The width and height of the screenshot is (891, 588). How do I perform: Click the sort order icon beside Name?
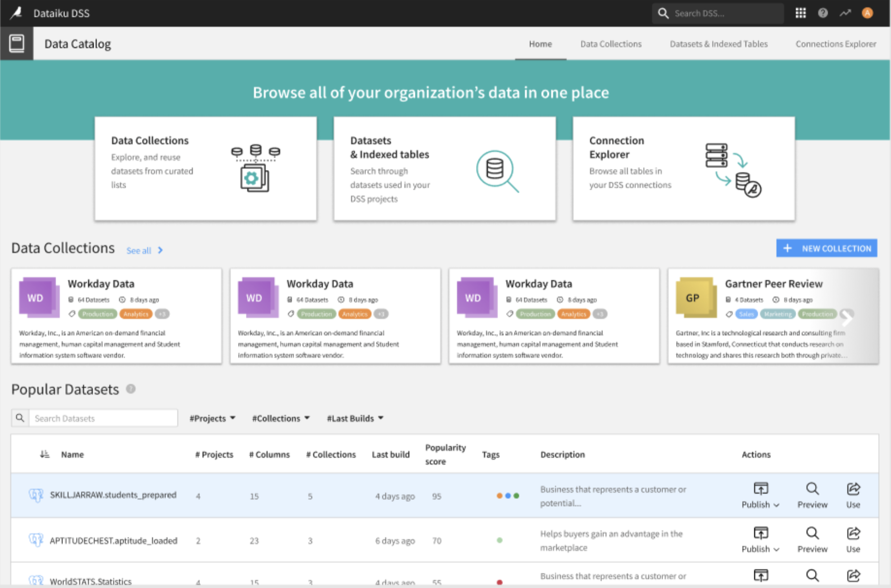[x=45, y=454]
